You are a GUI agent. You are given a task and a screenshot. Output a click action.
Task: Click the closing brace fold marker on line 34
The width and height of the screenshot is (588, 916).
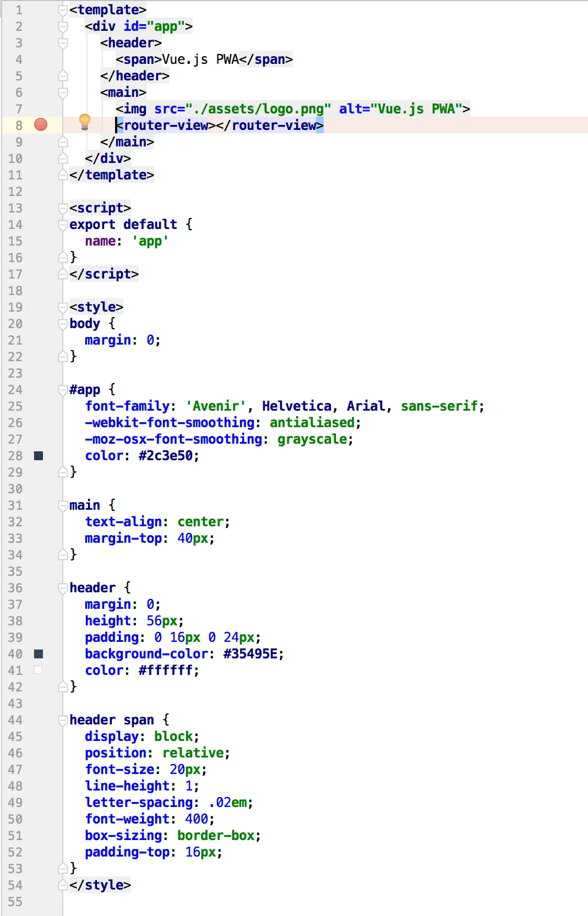coord(63,555)
